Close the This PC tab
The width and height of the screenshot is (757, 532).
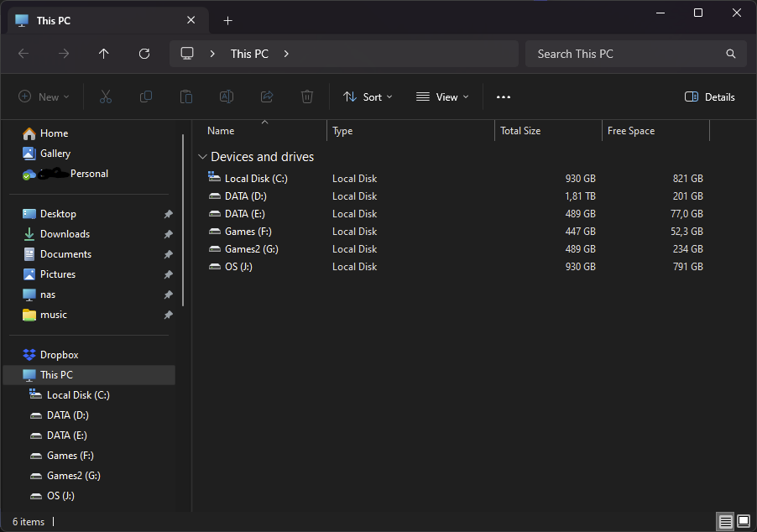[x=191, y=20]
